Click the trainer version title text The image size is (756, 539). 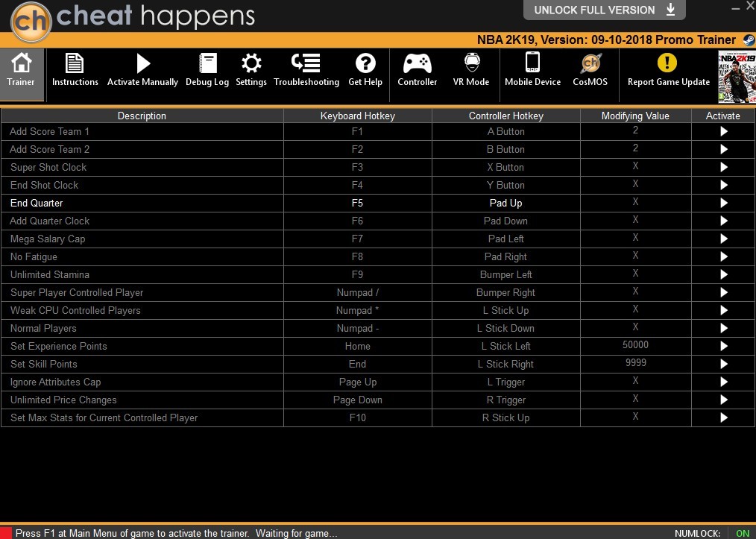pyautogui.click(x=607, y=40)
